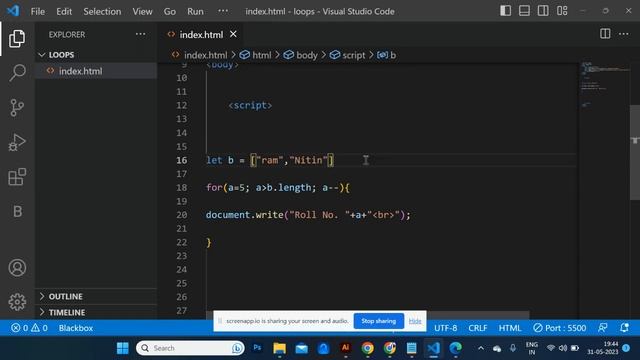Open File Explorer from taskbar
The image size is (640, 360).
pyautogui.click(x=280, y=348)
